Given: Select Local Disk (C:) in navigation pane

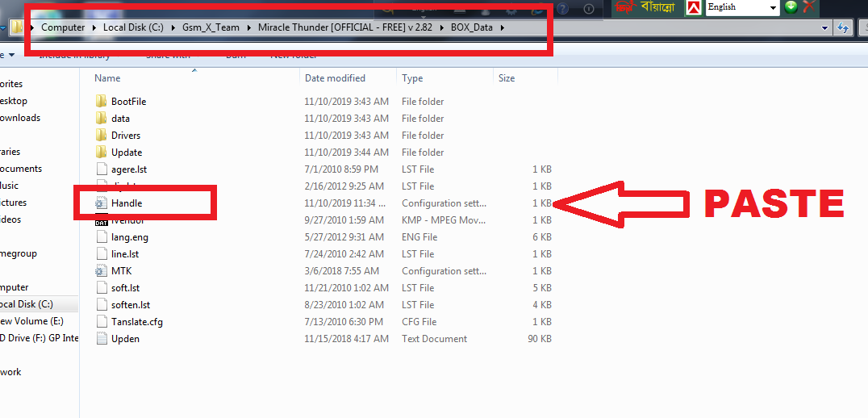Looking at the screenshot, I should coord(27,304).
